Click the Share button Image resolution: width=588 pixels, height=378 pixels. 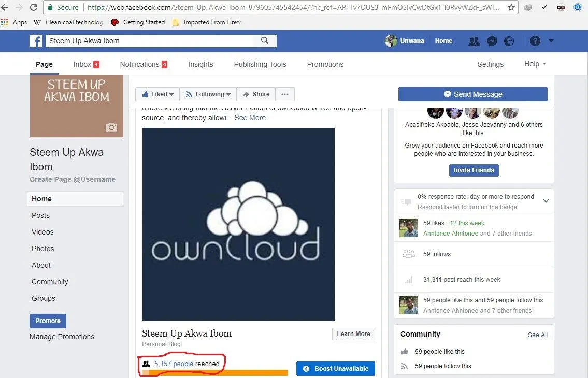point(256,94)
